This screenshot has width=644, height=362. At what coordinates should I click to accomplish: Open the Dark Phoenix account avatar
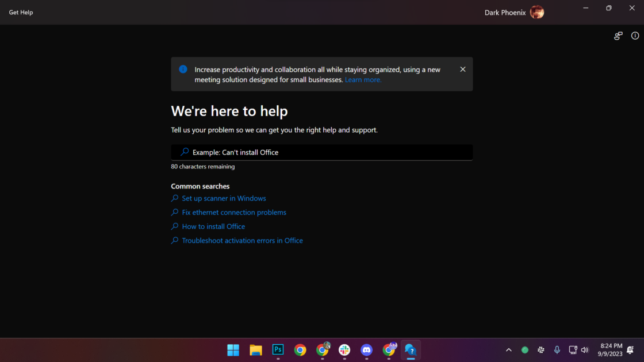[x=537, y=12]
